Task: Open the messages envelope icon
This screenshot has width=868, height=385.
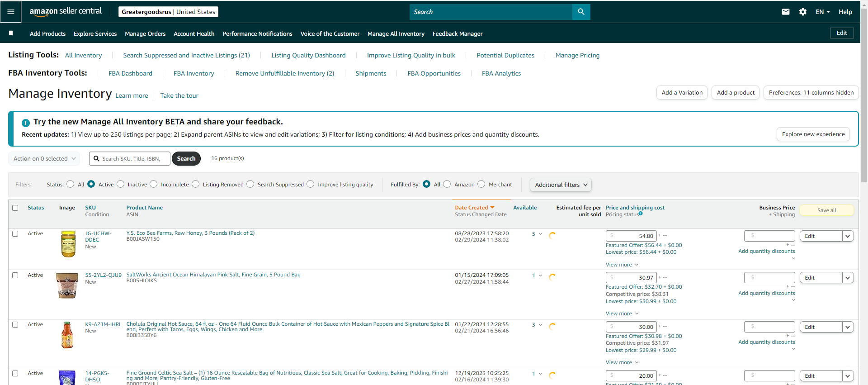Action: pos(786,12)
